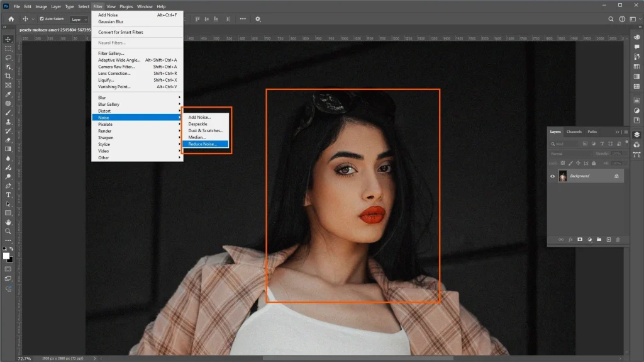Toggle type layer filter T icon
This screenshot has width=644, height=362.
click(x=602, y=144)
